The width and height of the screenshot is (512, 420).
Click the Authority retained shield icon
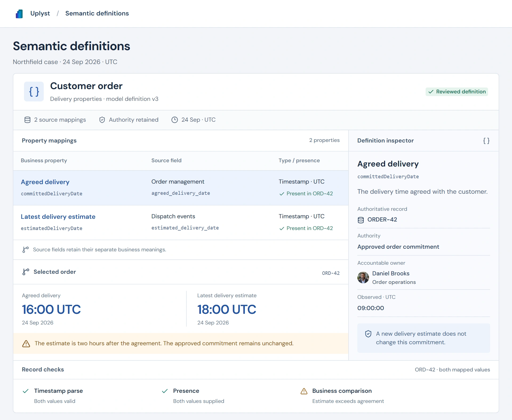pyautogui.click(x=102, y=120)
